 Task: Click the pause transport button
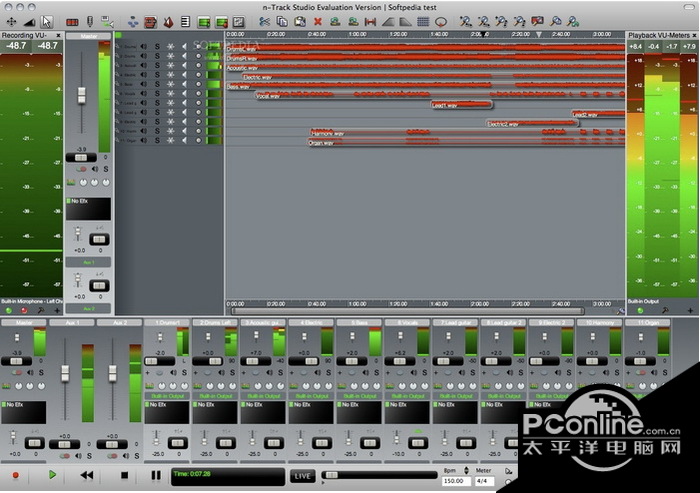click(156, 475)
